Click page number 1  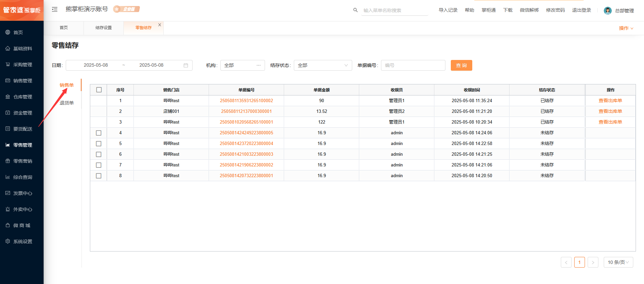(580, 262)
